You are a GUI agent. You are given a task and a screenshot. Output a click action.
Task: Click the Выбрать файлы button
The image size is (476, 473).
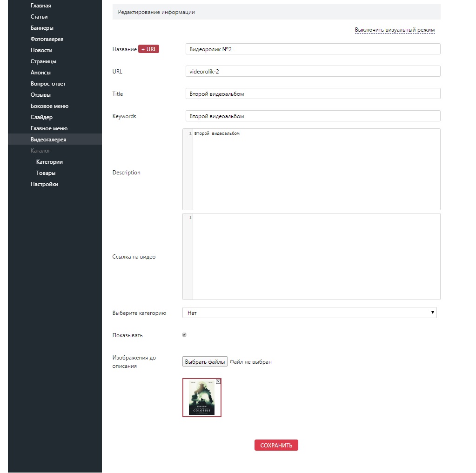click(x=205, y=362)
